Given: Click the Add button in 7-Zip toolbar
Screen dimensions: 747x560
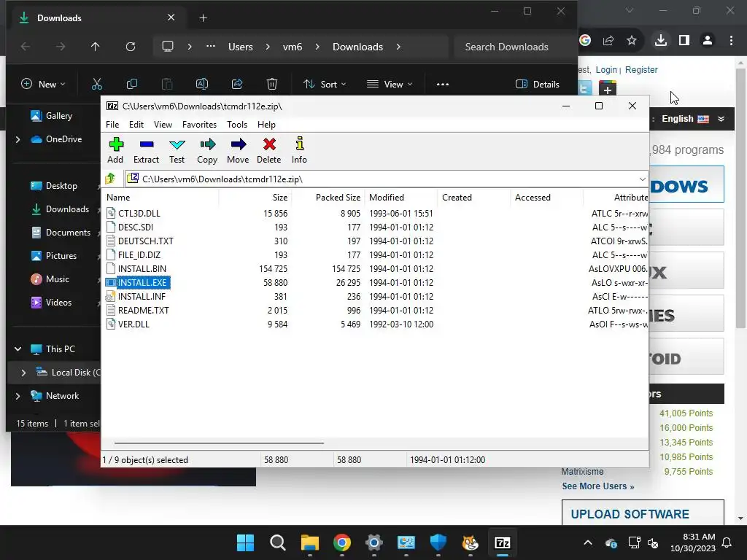Looking at the screenshot, I should point(115,150).
